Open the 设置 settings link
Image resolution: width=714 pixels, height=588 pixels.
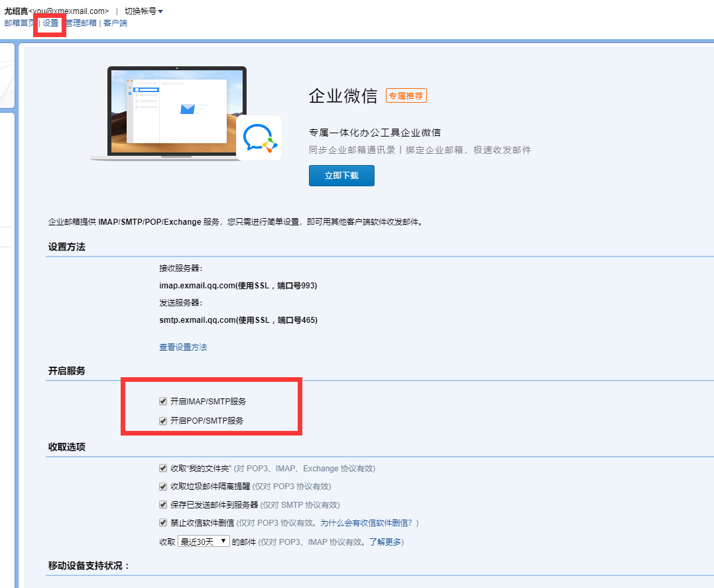coord(50,23)
